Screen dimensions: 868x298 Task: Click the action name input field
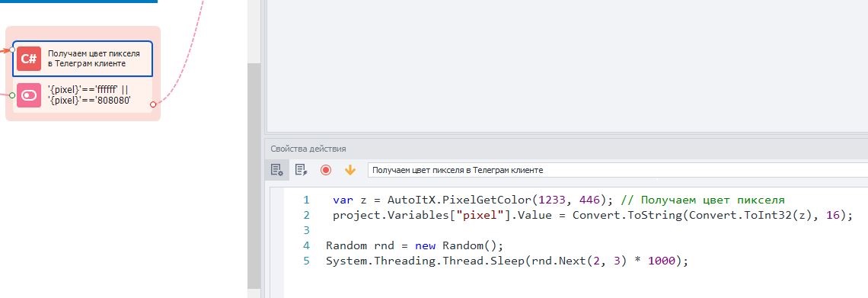pyautogui.click(x=617, y=170)
